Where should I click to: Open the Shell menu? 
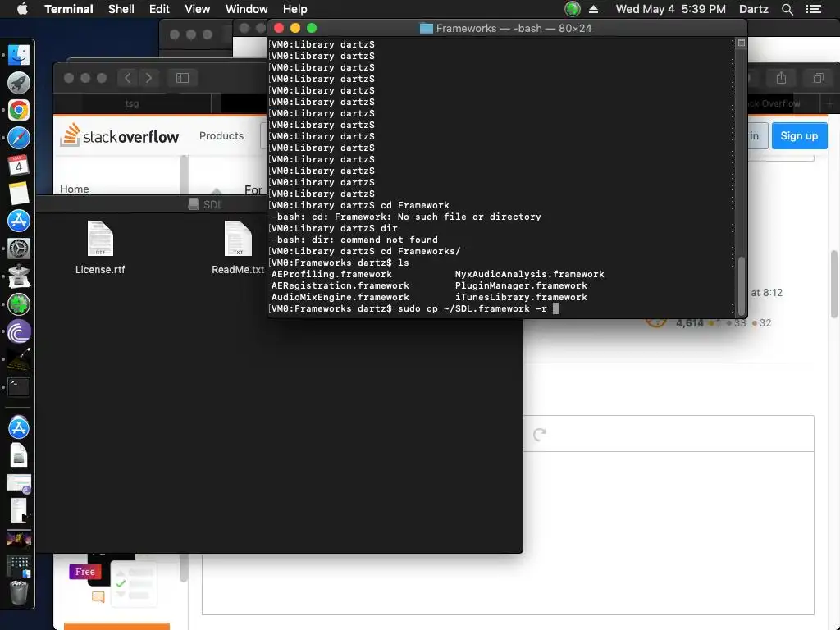[x=121, y=9]
